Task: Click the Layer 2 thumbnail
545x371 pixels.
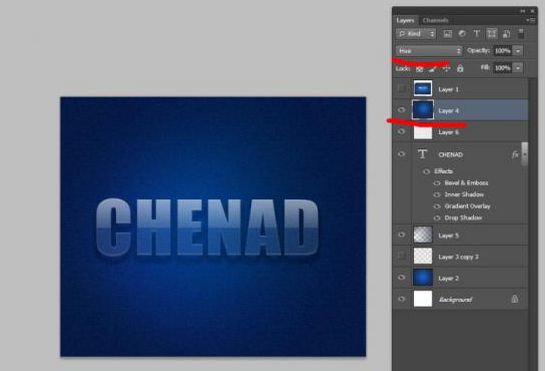Action: (423, 278)
